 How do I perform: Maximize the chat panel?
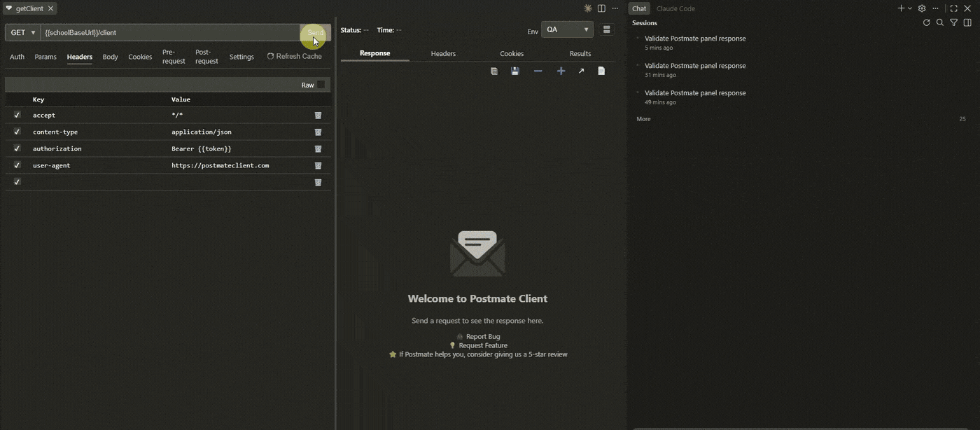click(953, 8)
